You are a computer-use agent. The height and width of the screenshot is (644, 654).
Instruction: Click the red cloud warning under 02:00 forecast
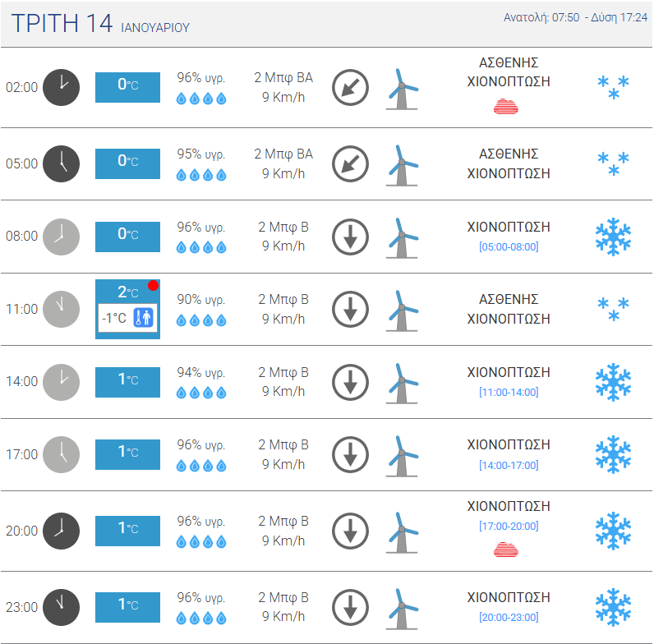[x=506, y=107]
